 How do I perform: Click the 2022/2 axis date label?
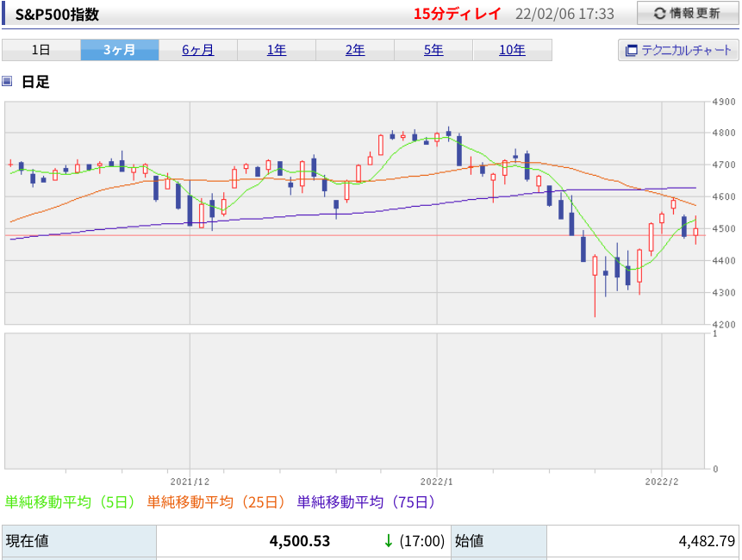click(x=662, y=482)
